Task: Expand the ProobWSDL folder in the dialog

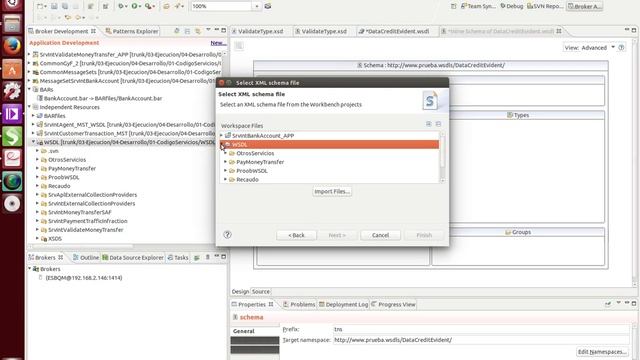Action: (x=225, y=171)
